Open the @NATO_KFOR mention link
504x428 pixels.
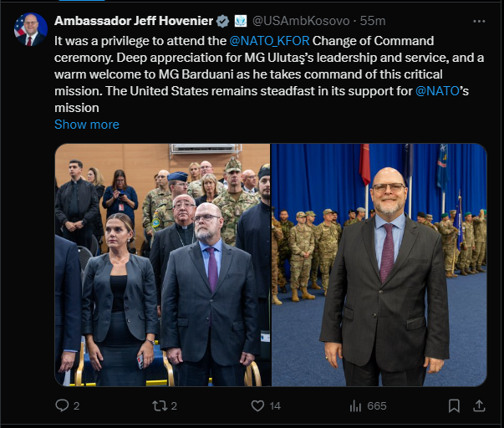tap(269, 41)
